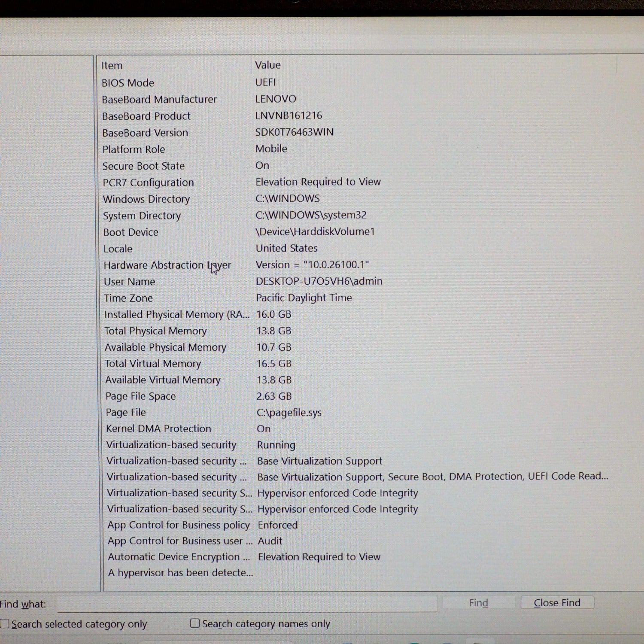Screen dimensions: 644x644
Task: Select App Control for Business policy row
Action: 178,525
